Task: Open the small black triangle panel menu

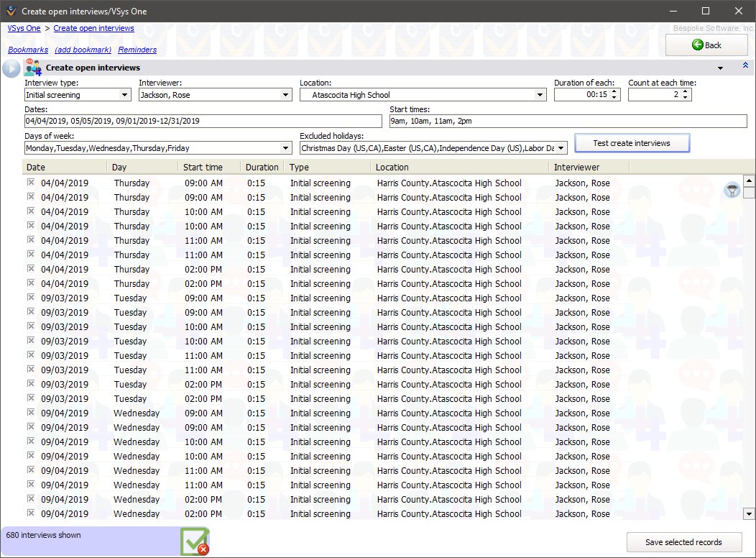Action: (720, 68)
